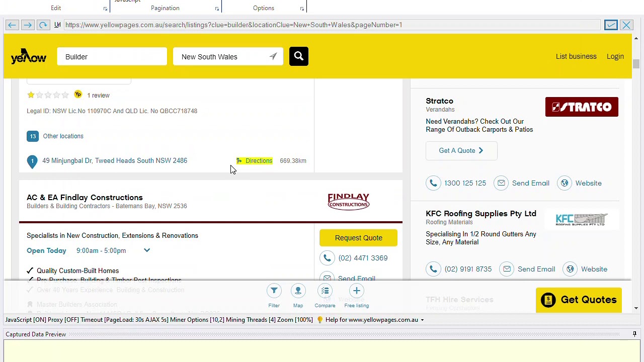Click the Findlay Constructions phone icon
Image resolution: width=644 pixels, height=362 pixels.
point(327,258)
